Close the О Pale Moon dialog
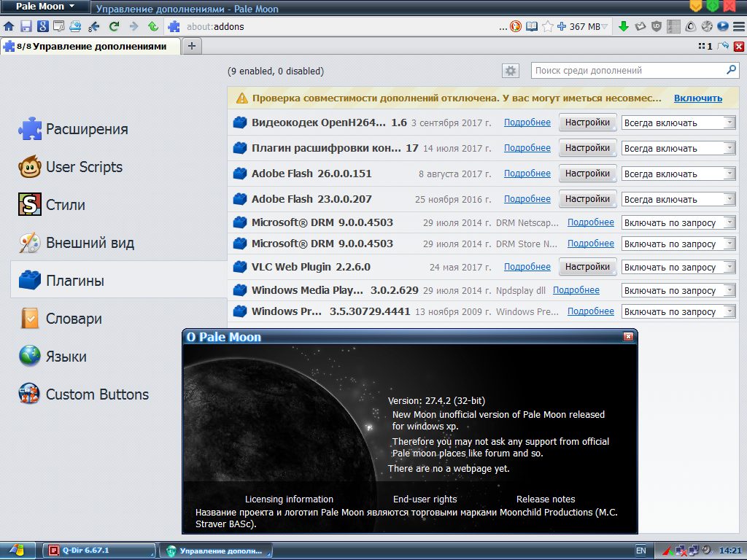 628,337
